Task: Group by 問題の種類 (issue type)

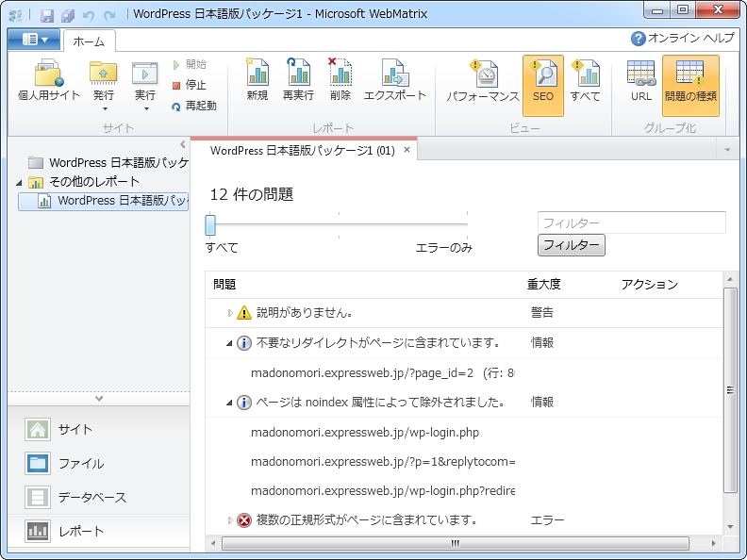Action: (x=690, y=86)
